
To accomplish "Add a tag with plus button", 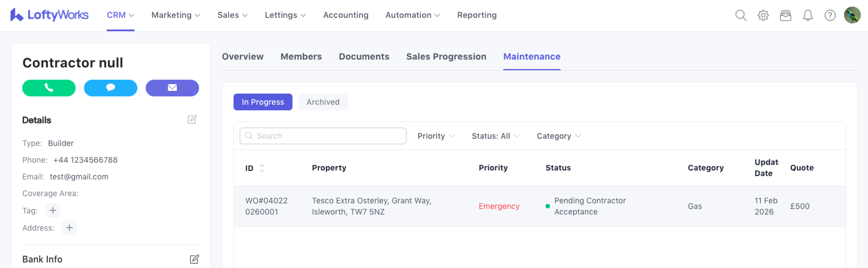I will click(x=53, y=211).
